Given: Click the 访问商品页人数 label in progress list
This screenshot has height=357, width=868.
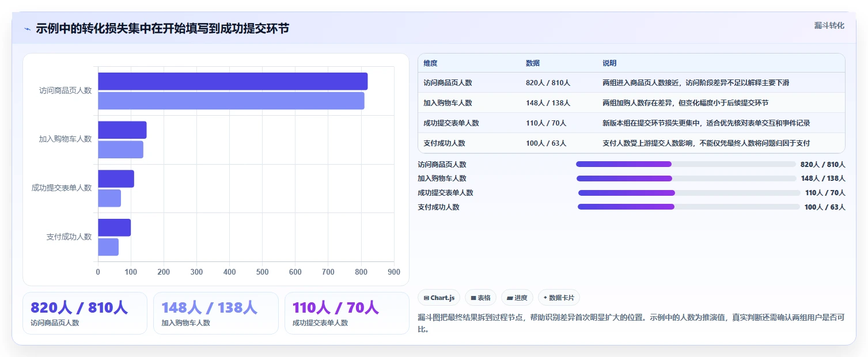Looking at the screenshot, I should pos(442,165).
